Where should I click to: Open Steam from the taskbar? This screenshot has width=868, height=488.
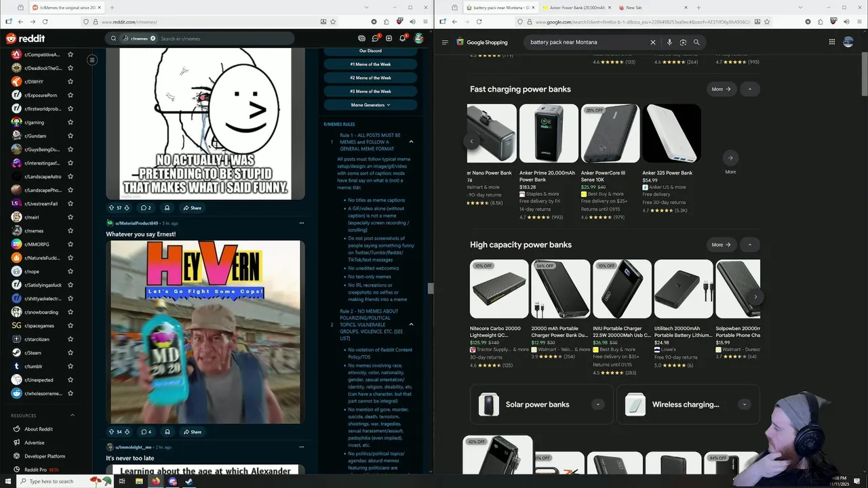coord(189,481)
